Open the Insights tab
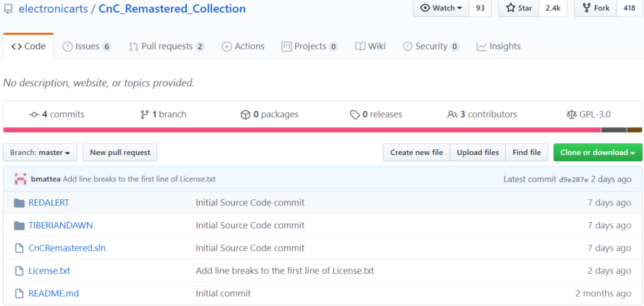This screenshot has height=306, width=644. coord(499,46)
